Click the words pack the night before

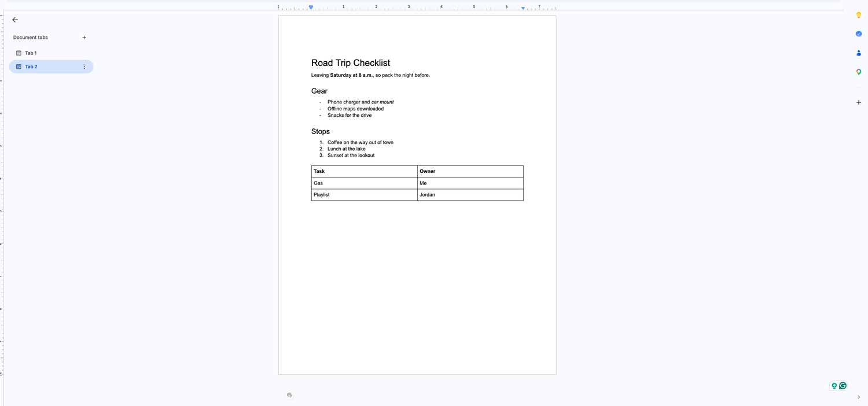tap(406, 75)
